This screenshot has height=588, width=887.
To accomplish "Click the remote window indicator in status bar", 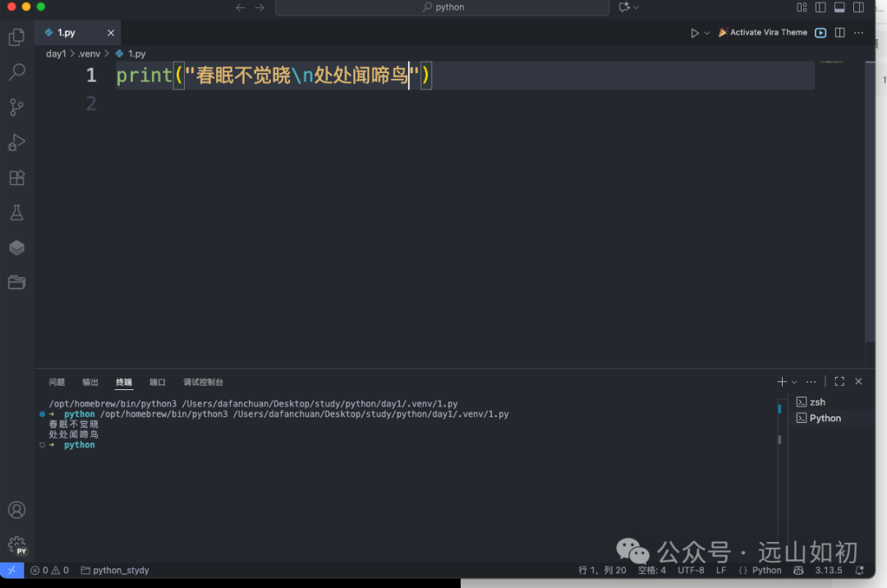I will coord(11,570).
